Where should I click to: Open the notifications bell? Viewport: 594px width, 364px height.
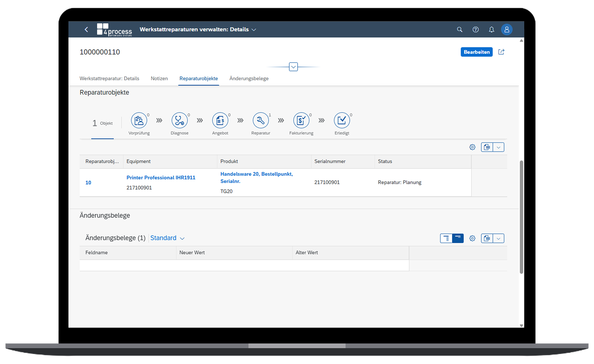[491, 30]
